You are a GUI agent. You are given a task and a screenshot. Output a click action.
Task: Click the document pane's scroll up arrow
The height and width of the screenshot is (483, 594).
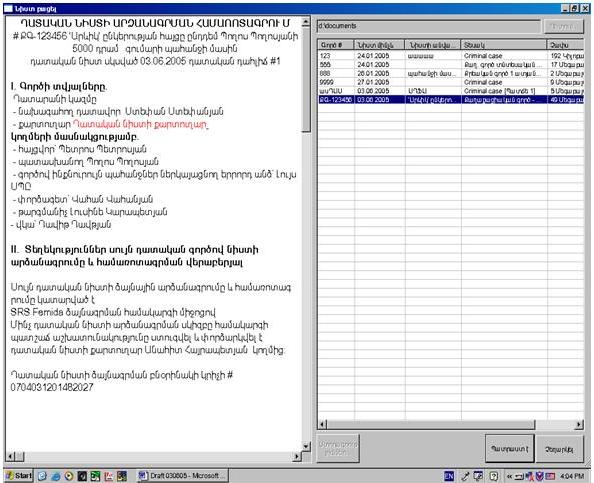[306, 22]
